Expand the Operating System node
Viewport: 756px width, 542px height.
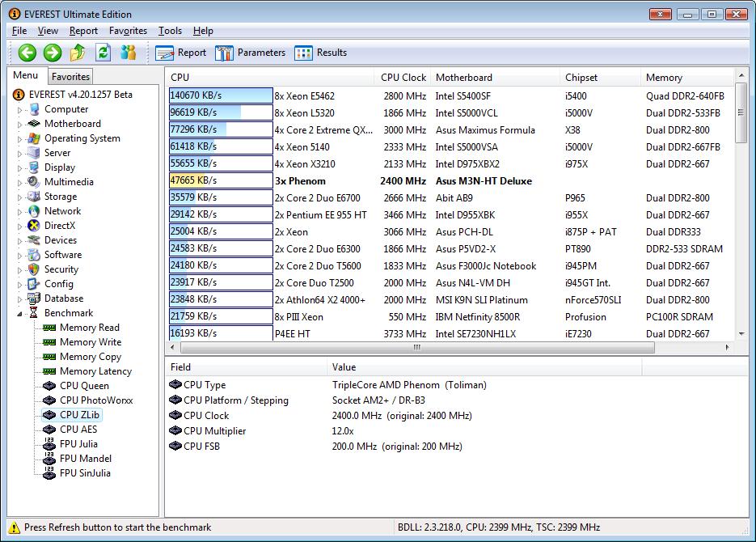(19, 139)
